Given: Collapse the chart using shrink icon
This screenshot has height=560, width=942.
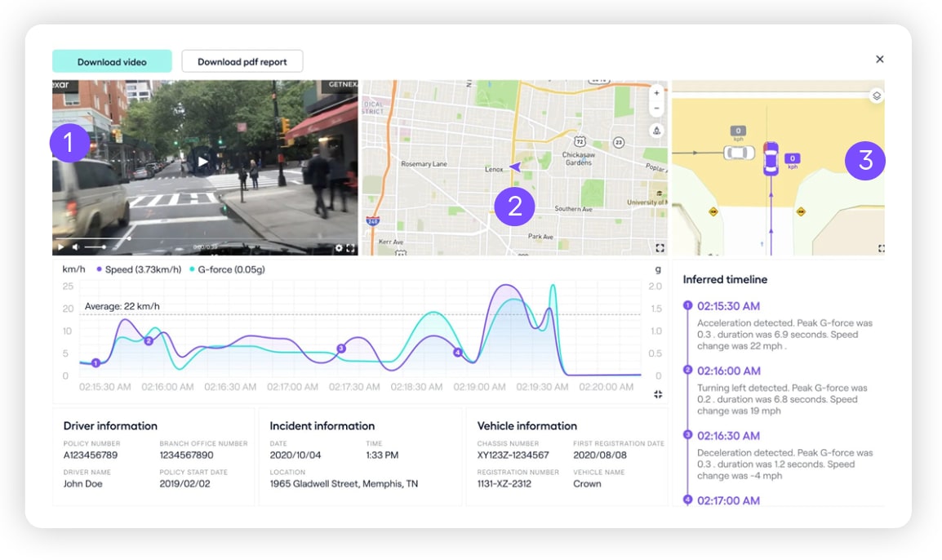Looking at the screenshot, I should 658,394.
